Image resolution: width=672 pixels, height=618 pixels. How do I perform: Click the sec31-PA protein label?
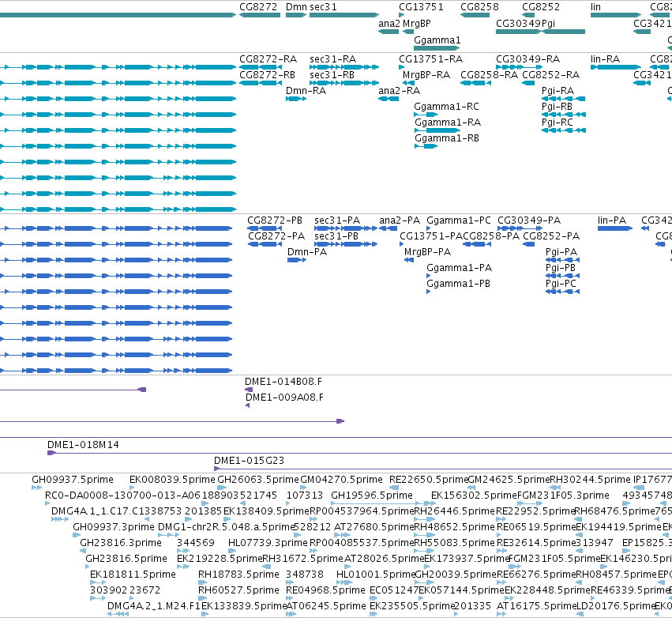(x=337, y=220)
